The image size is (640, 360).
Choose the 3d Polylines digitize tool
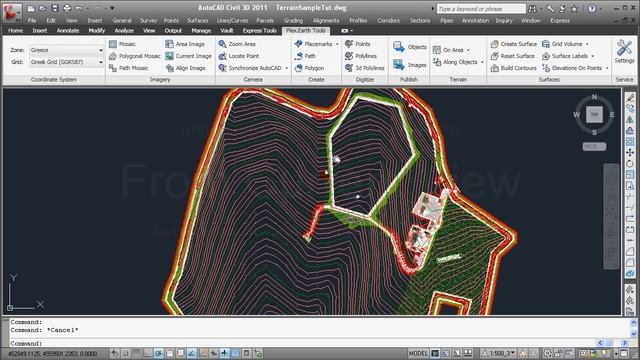point(364,68)
